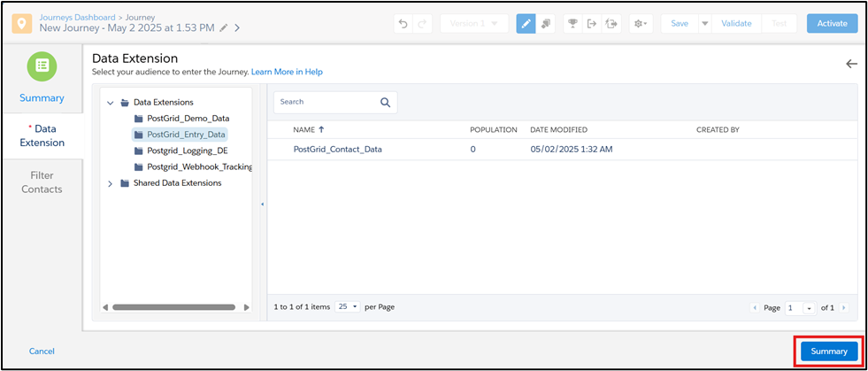The height and width of the screenshot is (371, 868).
Task: Select the Data Extension side tab
Action: coord(42,135)
